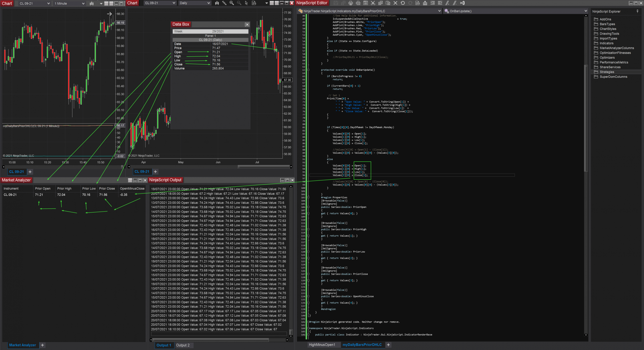Open instrument selector in the Daily chart
Image resolution: width=644 pixels, height=350 pixels.
160,3
